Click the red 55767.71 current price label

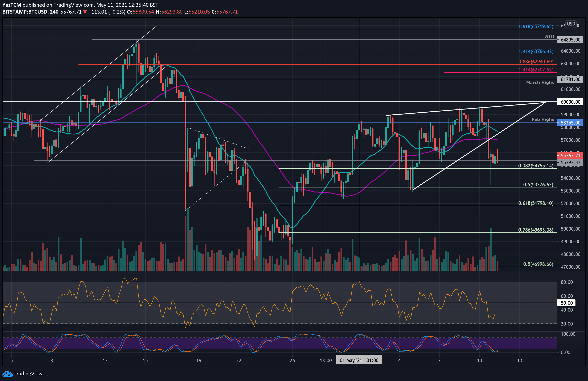coord(570,156)
